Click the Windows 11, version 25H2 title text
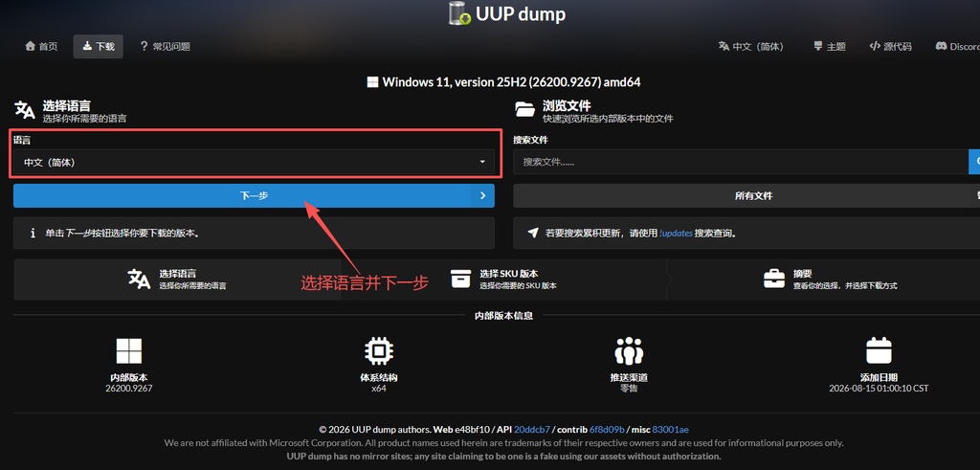 point(512,82)
